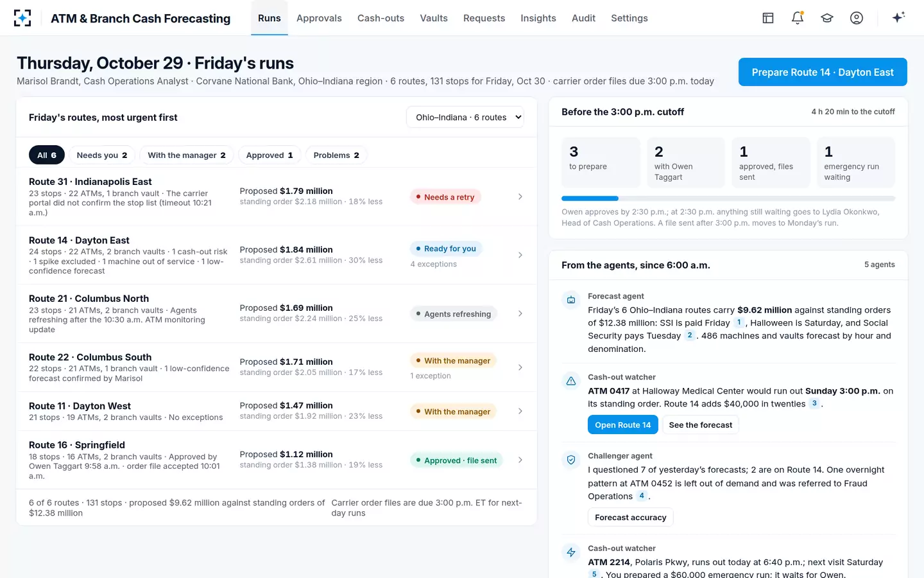Expand the Route 16 Springfield row chevron
The width and height of the screenshot is (924, 578).
pyautogui.click(x=520, y=460)
